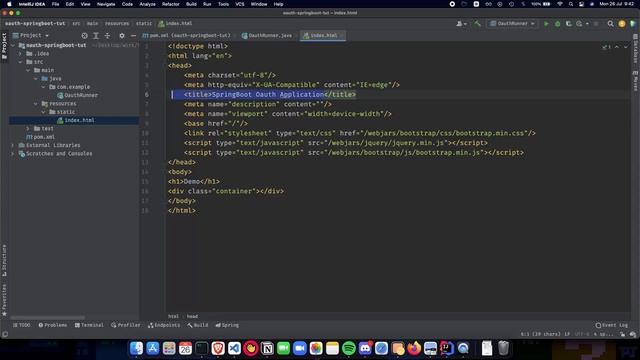Open the Project tool window settings gear
Image resolution: width=640 pixels, height=360 pixels.
pyautogui.click(x=122, y=36)
